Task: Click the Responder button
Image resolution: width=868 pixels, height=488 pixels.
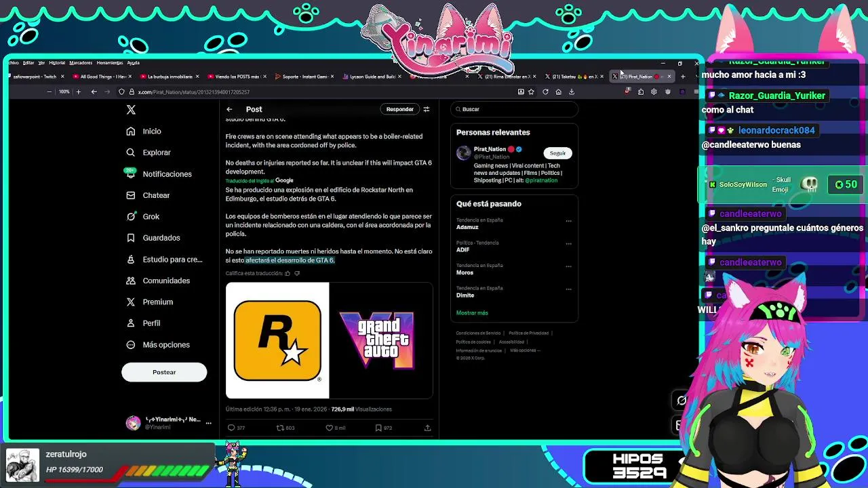Action: pyautogui.click(x=399, y=109)
